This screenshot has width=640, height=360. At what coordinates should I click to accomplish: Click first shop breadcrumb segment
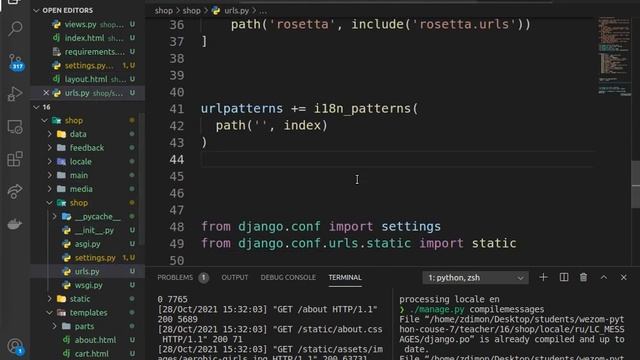click(164, 11)
